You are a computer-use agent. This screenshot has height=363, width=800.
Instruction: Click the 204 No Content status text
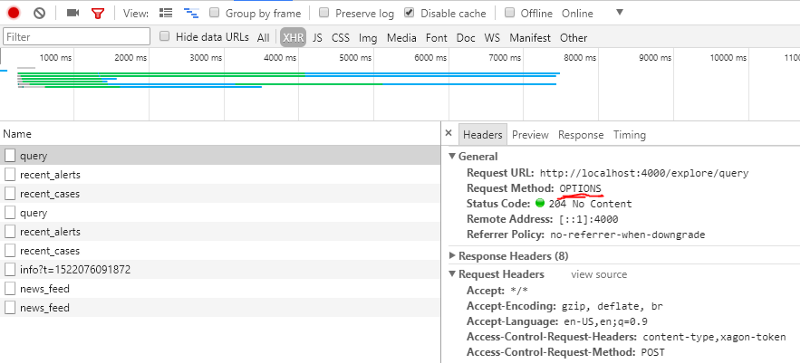tap(590, 203)
